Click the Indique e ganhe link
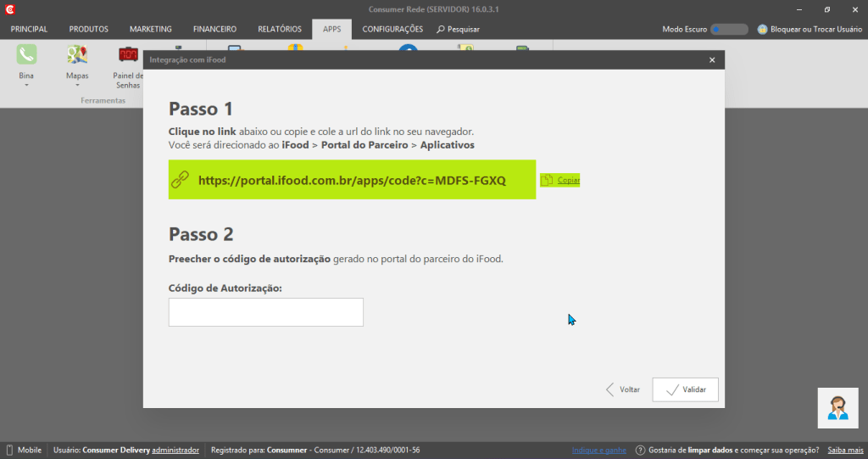Screen dimensions: 868x459 (599, 451)
